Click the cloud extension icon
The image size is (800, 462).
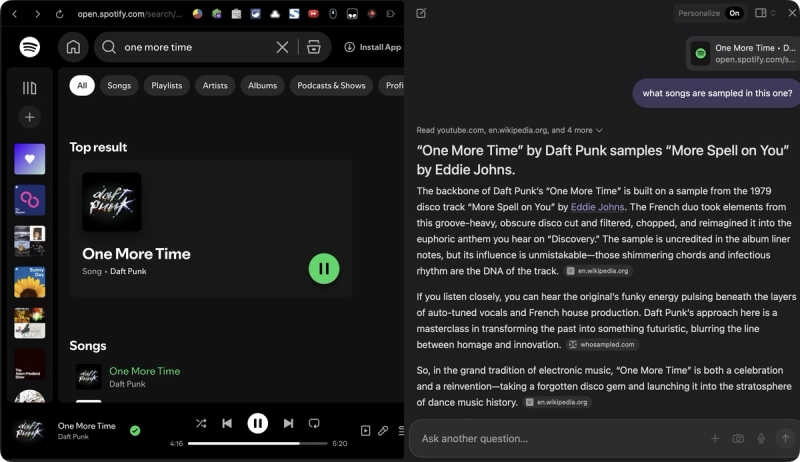pos(275,14)
